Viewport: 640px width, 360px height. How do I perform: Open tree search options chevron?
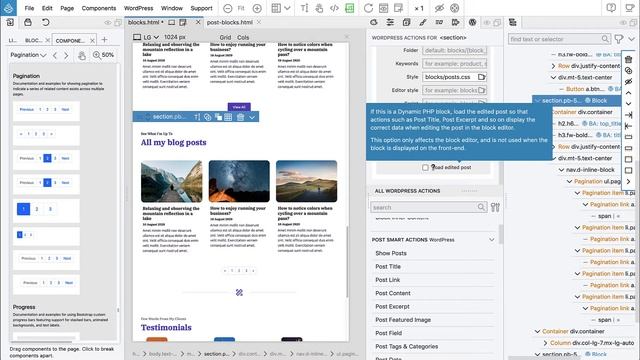click(631, 39)
